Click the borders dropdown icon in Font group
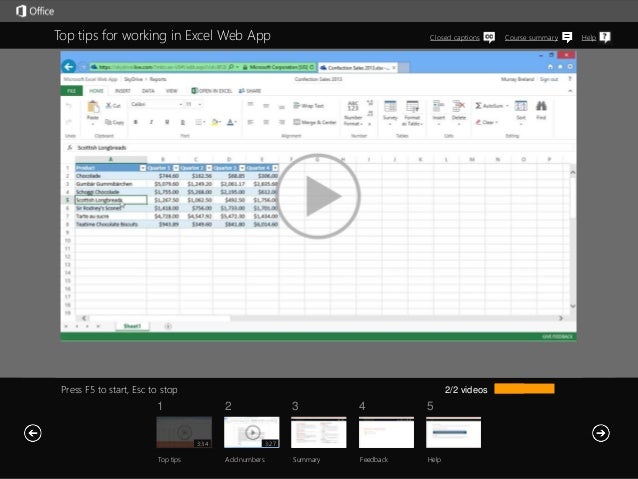The height and width of the screenshot is (479, 638). (199, 122)
